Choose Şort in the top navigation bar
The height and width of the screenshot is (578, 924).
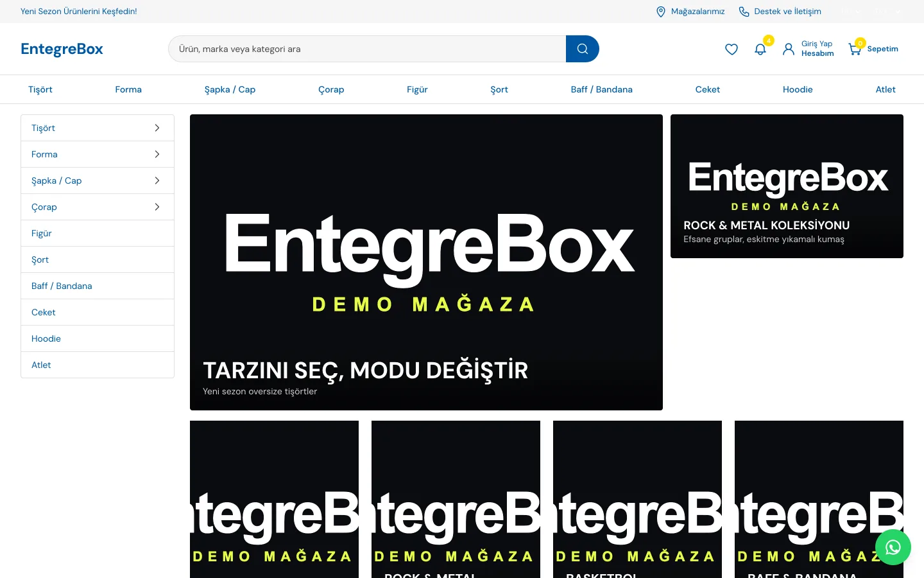499,89
